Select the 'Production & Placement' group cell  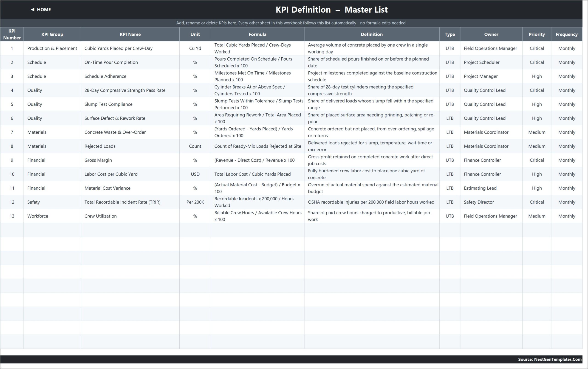[x=52, y=48]
